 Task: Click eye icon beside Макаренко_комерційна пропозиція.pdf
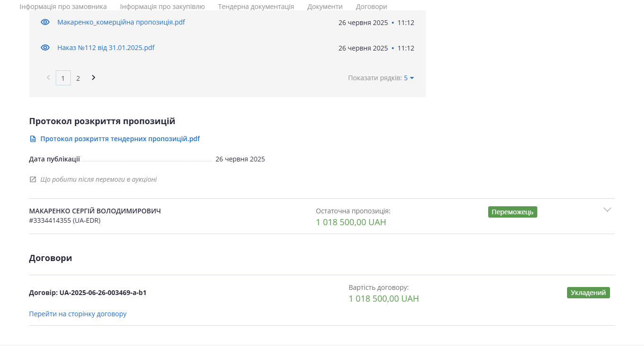[45, 22]
